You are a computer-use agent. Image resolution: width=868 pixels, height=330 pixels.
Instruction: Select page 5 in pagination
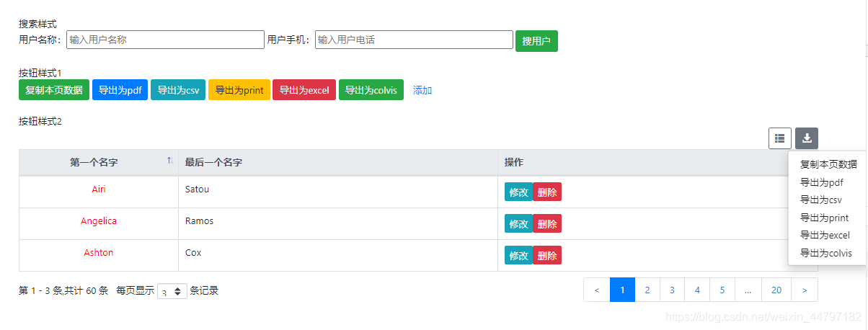click(722, 290)
